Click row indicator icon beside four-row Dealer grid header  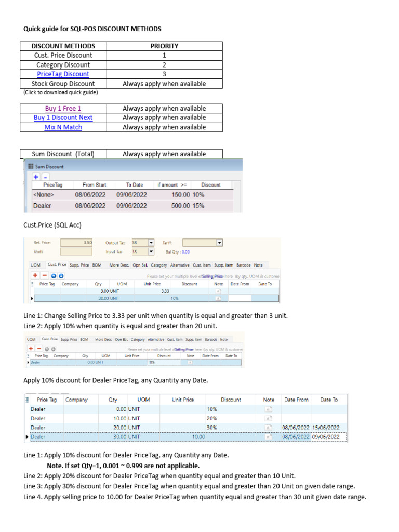pos(27,400)
